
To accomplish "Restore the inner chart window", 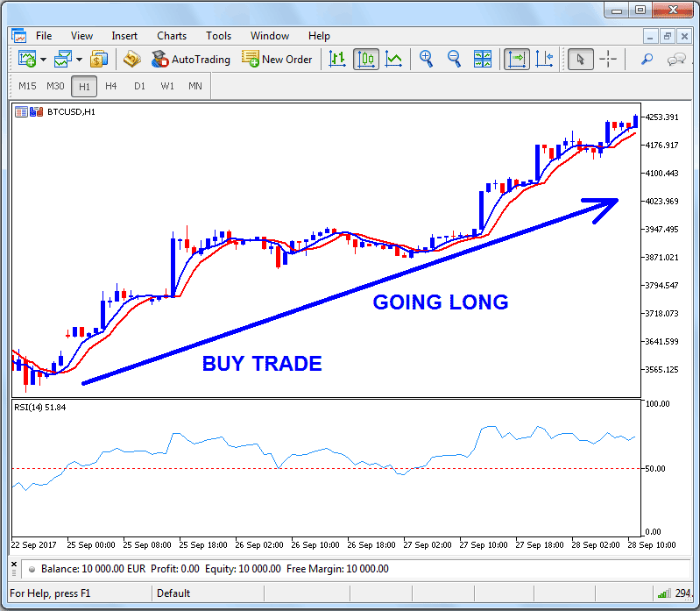I will point(668,36).
